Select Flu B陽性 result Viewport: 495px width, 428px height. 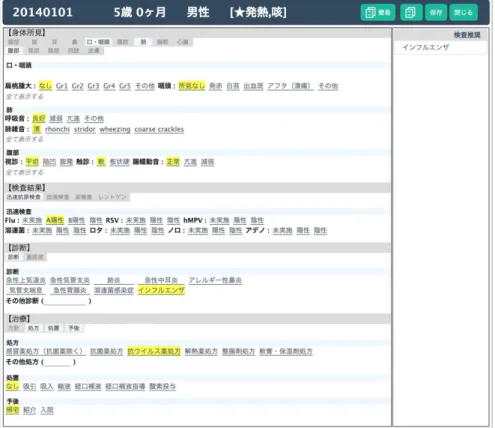[77, 220]
